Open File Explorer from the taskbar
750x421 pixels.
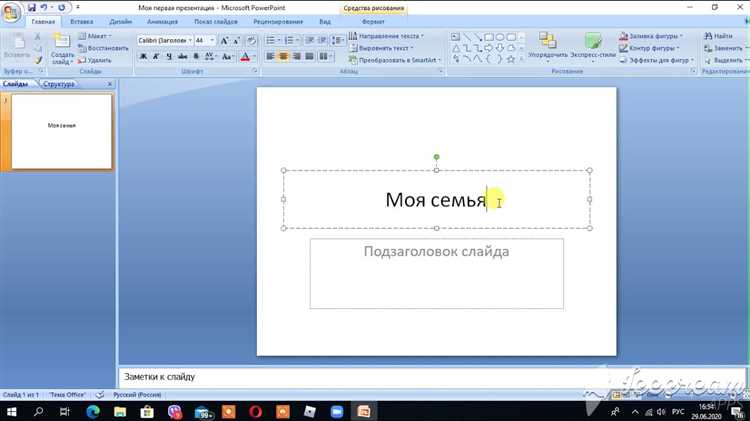[120, 411]
